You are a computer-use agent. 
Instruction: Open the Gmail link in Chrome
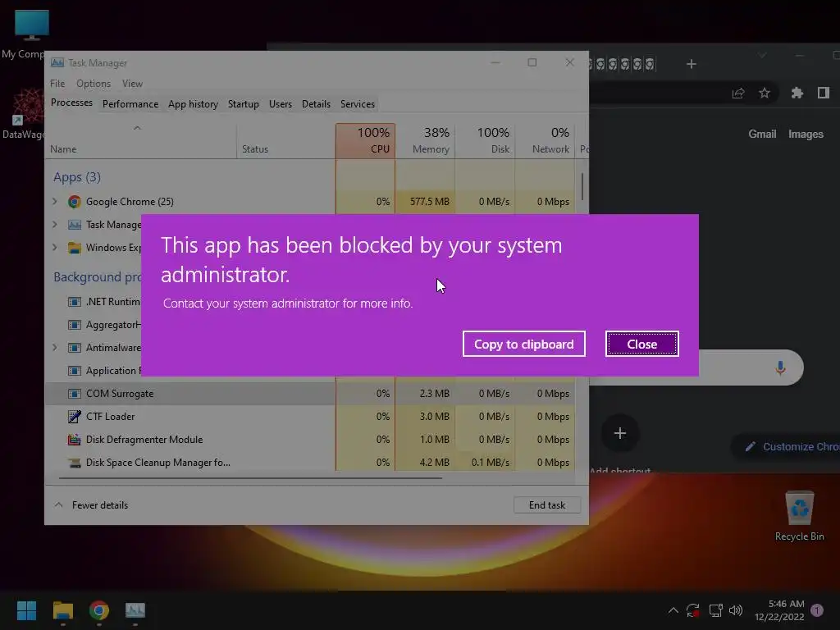(x=762, y=134)
